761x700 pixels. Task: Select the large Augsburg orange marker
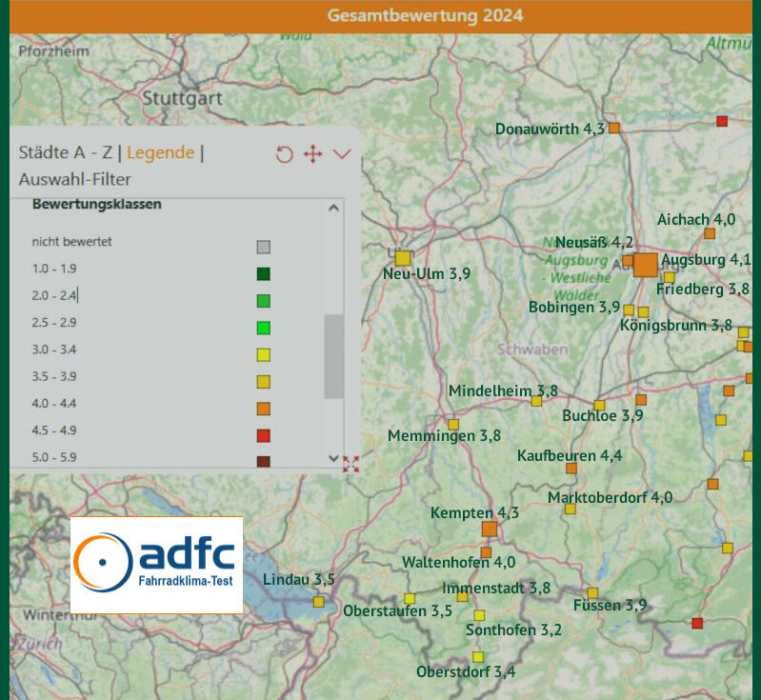point(646,265)
